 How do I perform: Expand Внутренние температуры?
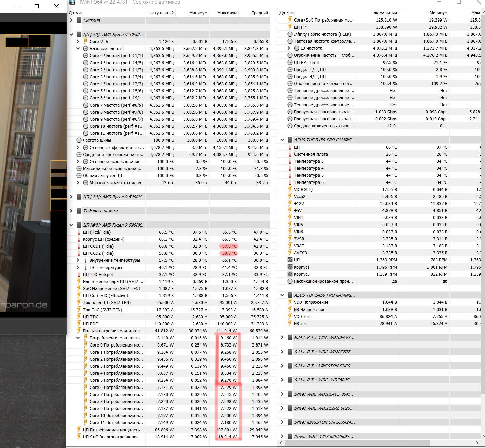pos(78,260)
